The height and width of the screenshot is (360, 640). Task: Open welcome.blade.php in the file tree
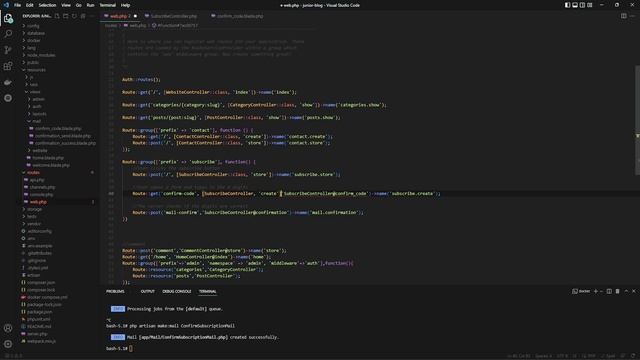point(51,165)
